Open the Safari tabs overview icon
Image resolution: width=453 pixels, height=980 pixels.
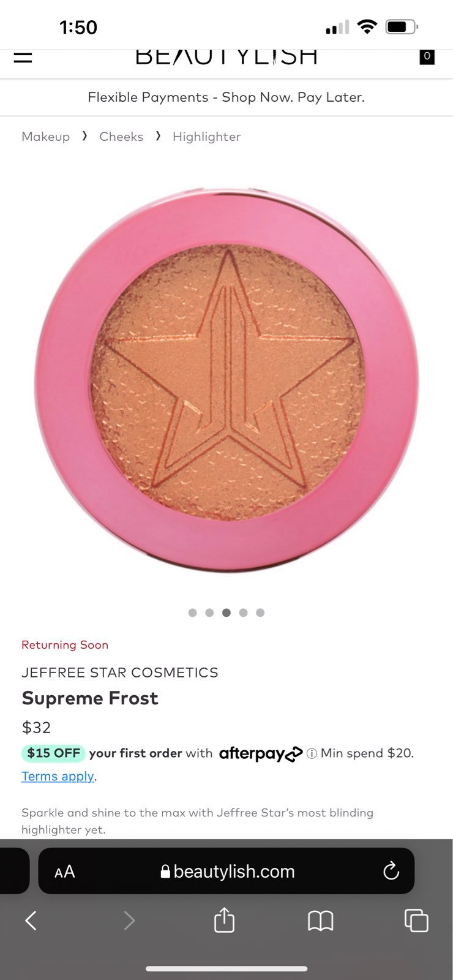[x=416, y=920]
